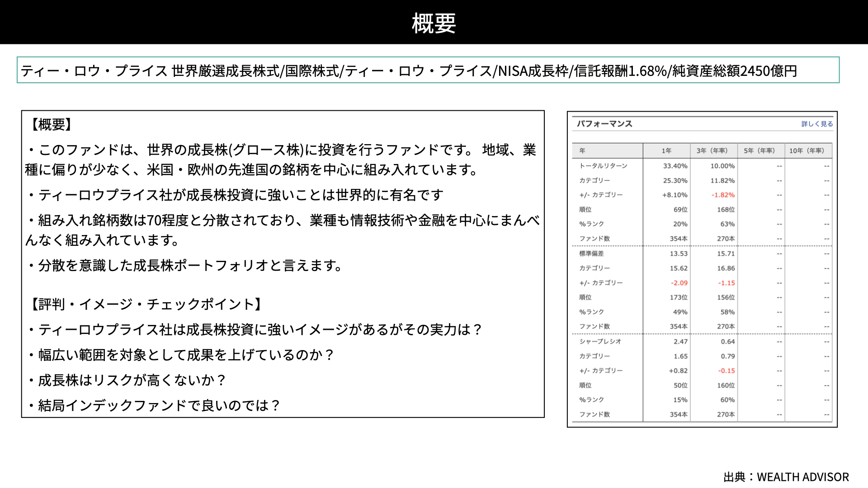Image resolution: width=868 pixels, height=488 pixels.
Task: Click the 156位 rank value
Action: click(x=726, y=297)
